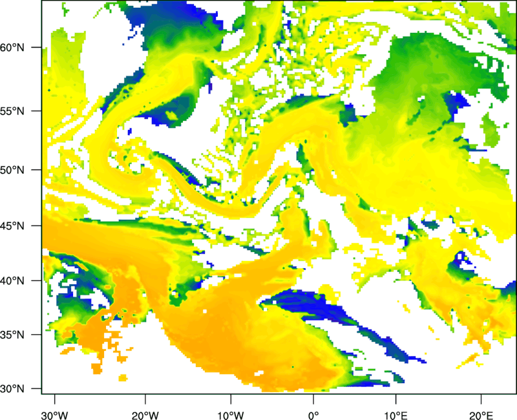Click the 0° longitude label
The height and width of the screenshot is (420, 517).
pyautogui.click(x=313, y=415)
